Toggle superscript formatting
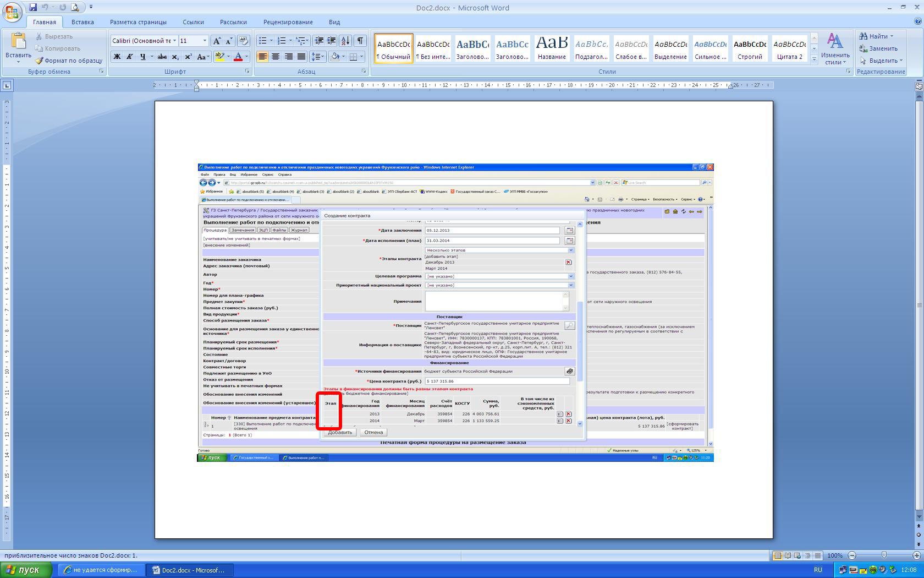 tap(188, 57)
